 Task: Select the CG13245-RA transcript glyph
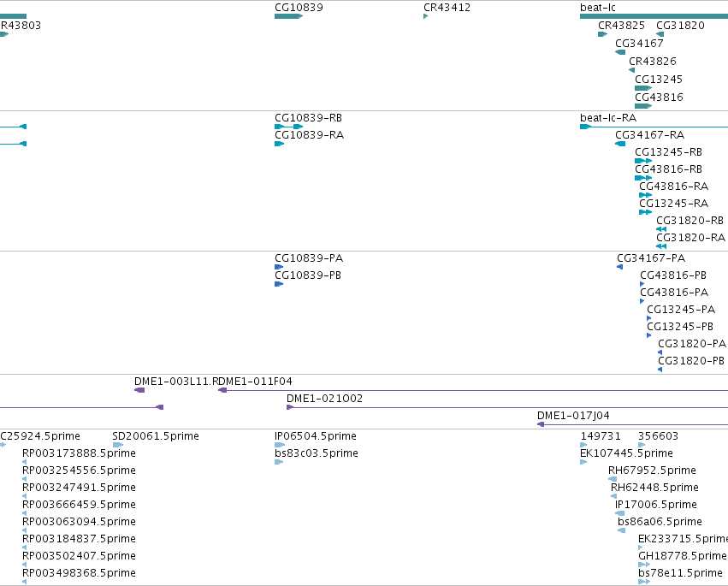pyautogui.click(x=645, y=212)
